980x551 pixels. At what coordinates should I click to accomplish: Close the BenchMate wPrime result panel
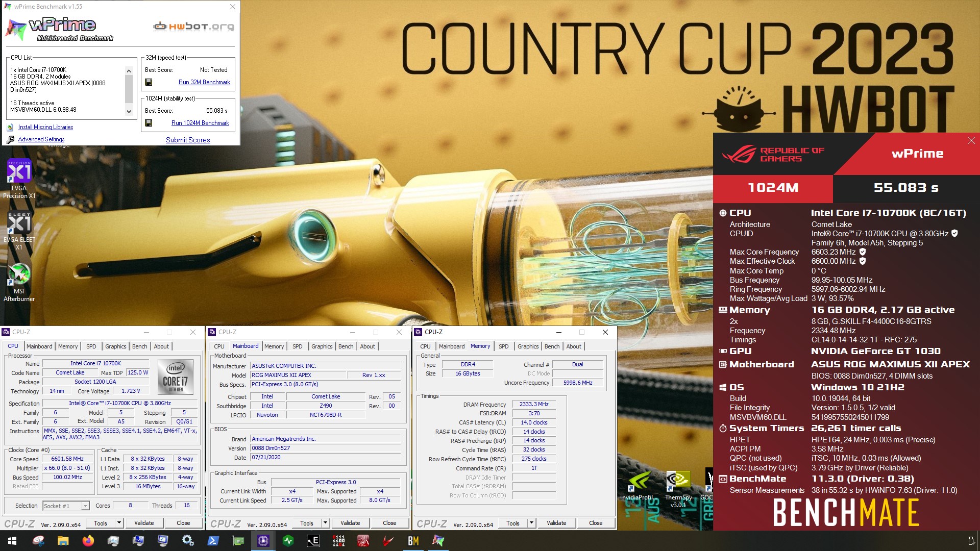971,141
